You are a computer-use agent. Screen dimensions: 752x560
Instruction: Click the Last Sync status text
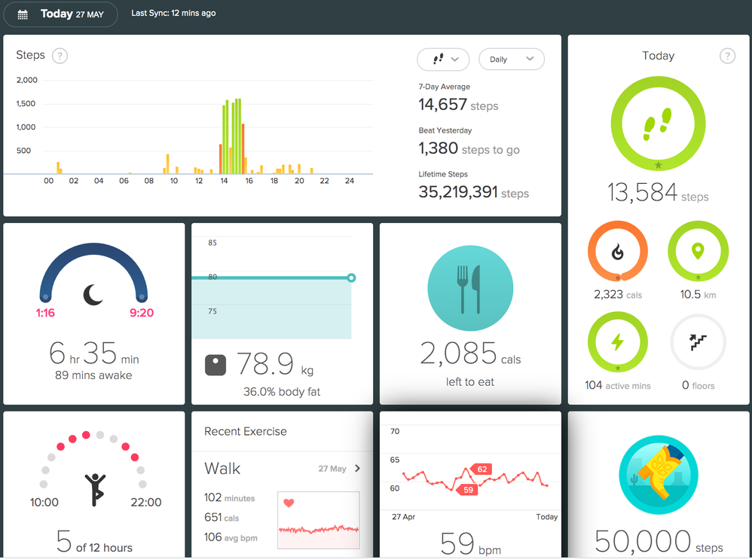tap(173, 13)
